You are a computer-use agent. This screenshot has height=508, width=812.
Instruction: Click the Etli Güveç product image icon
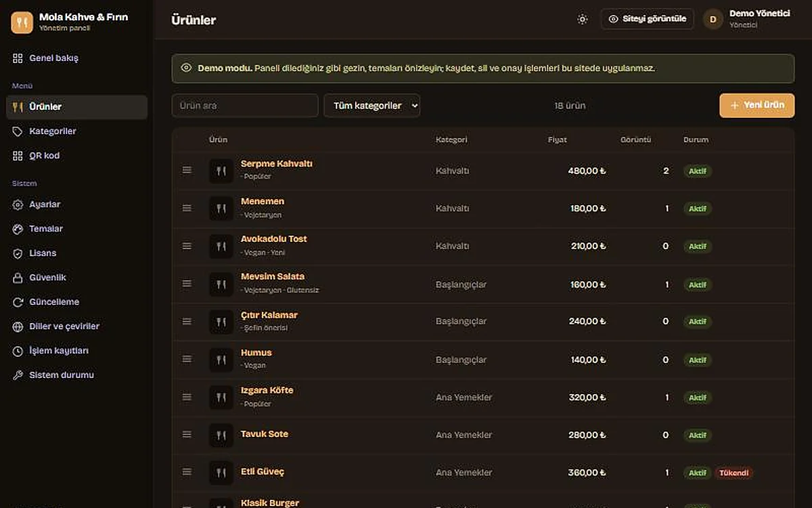click(221, 472)
